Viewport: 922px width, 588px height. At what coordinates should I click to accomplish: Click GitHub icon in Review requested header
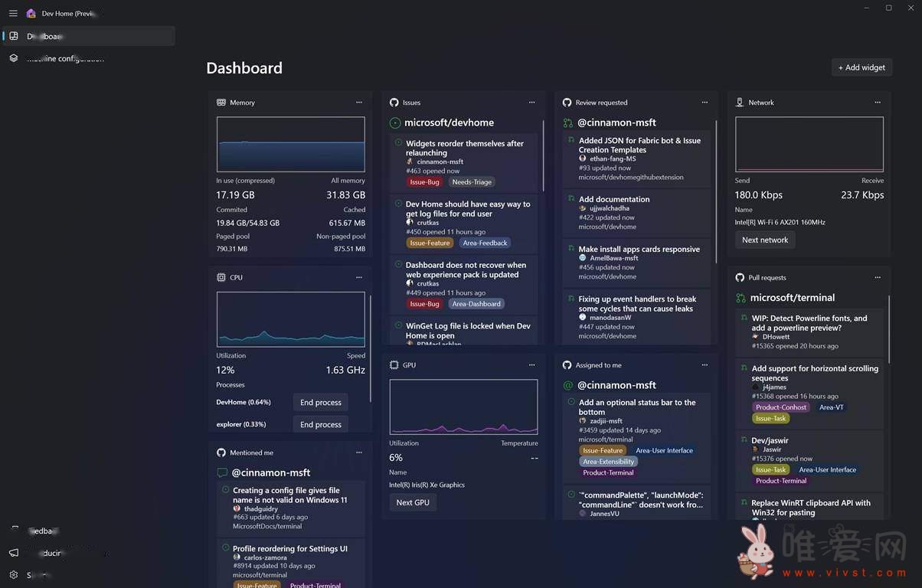(567, 103)
